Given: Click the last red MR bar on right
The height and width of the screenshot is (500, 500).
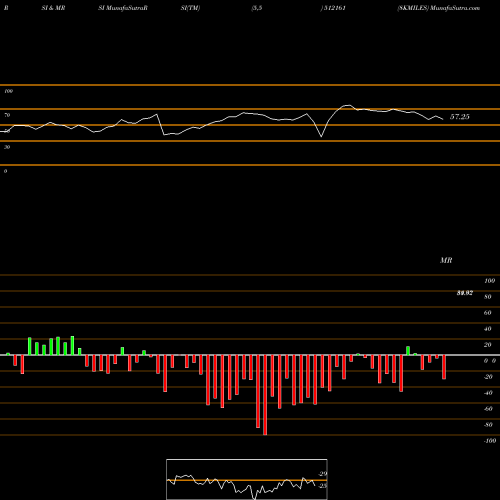Looking at the screenshot, I should coord(444,367).
